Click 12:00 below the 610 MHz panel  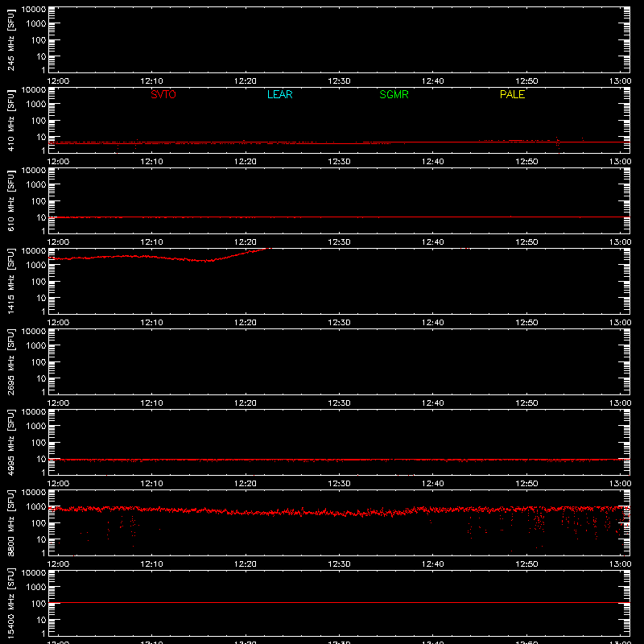(x=58, y=242)
